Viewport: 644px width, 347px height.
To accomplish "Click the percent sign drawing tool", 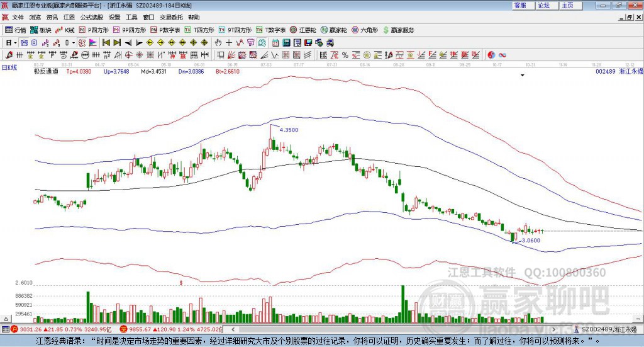I will coord(345,55).
